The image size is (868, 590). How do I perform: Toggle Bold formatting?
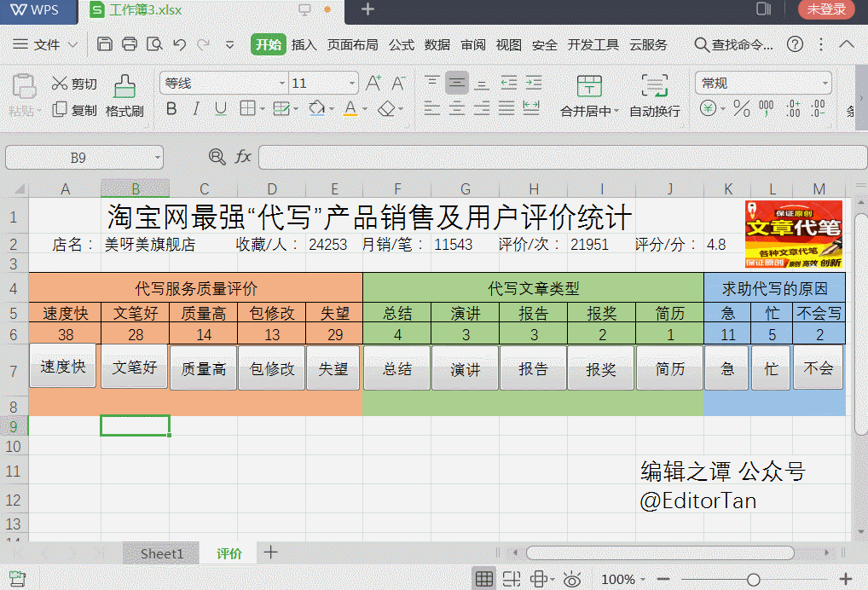click(171, 109)
